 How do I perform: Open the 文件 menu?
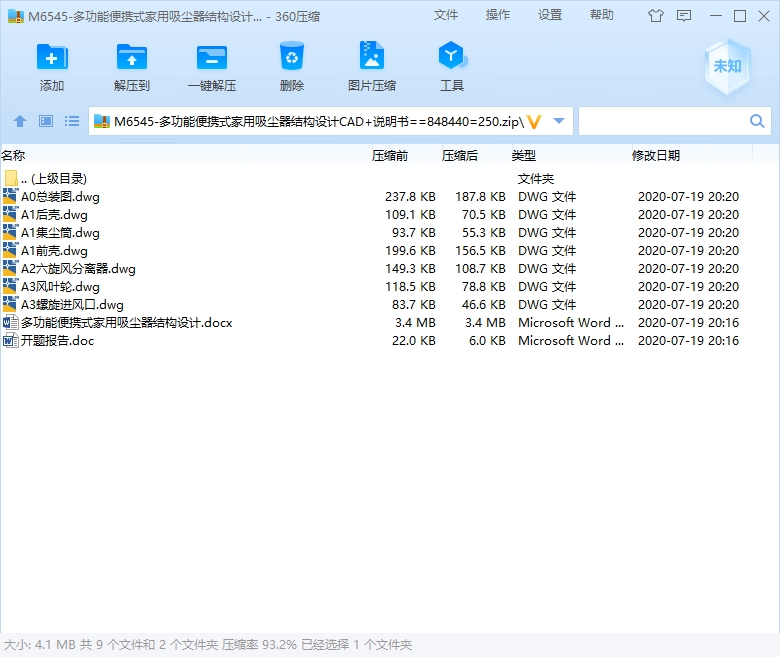point(446,15)
